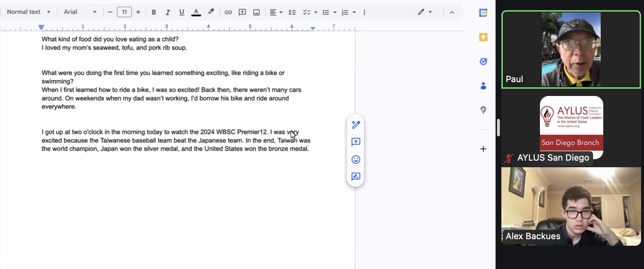Open the more toolbar options menu
644x269 pixels.
pyautogui.click(x=364, y=12)
